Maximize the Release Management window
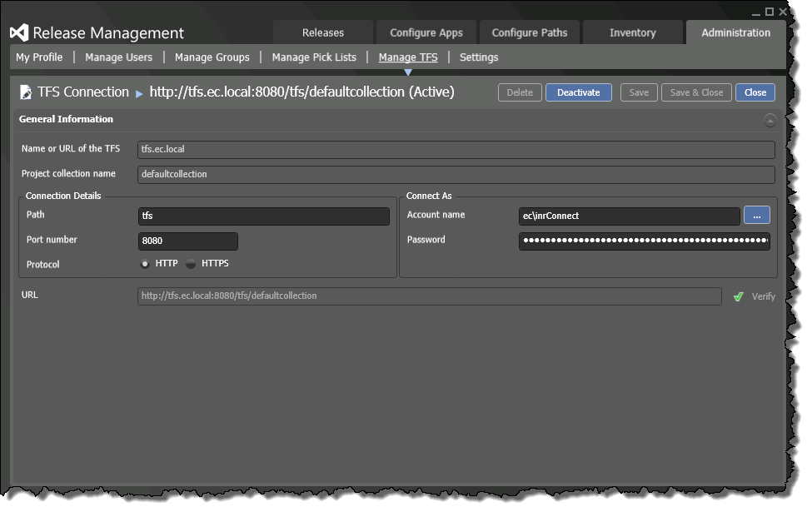Viewport: 812px width, 512px height. coord(770,12)
